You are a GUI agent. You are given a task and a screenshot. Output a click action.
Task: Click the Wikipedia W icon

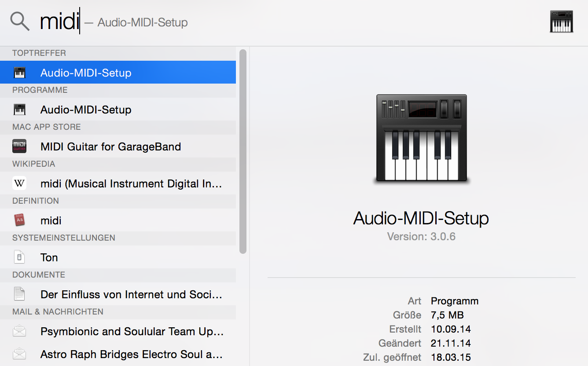tap(19, 183)
